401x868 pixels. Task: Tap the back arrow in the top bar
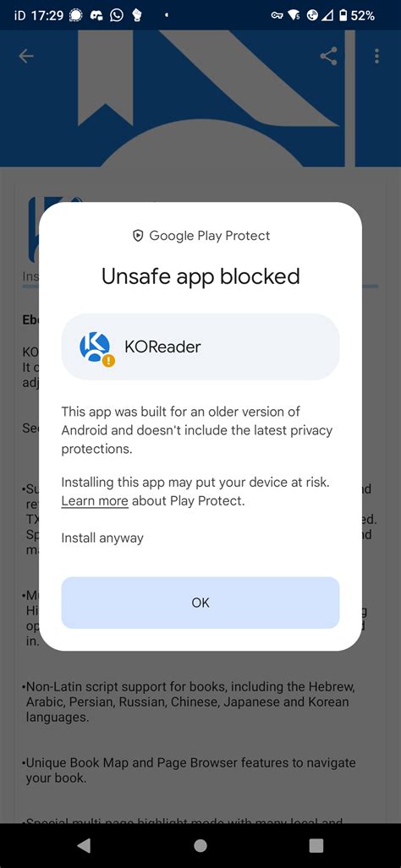click(26, 56)
